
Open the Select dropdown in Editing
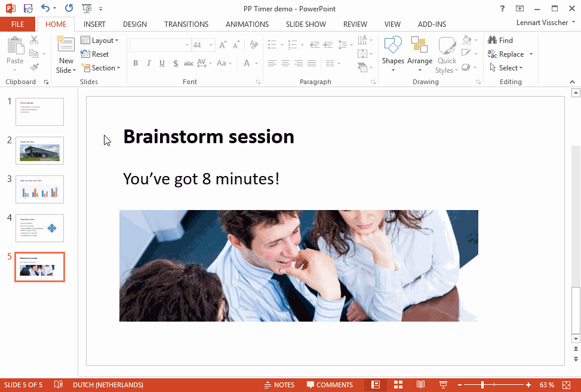click(x=506, y=68)
